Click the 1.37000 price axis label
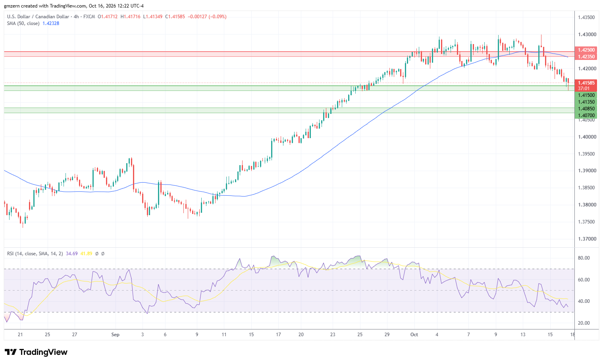603x364 pixels. [x=586, y=239]
